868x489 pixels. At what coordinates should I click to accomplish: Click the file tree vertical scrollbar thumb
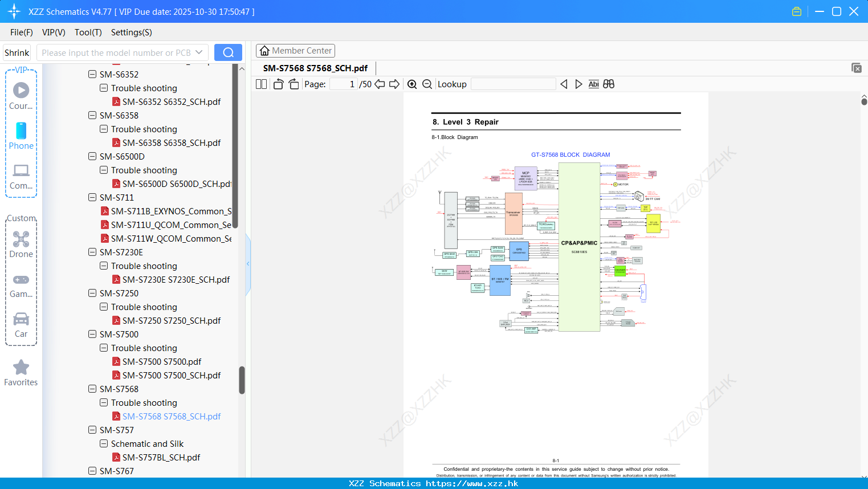242,380
